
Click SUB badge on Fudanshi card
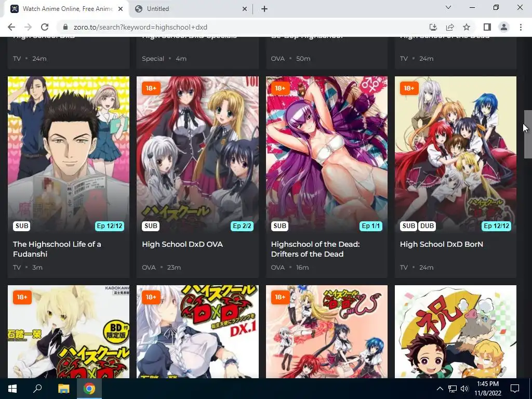pyautogui.click(x=22, y=226)
